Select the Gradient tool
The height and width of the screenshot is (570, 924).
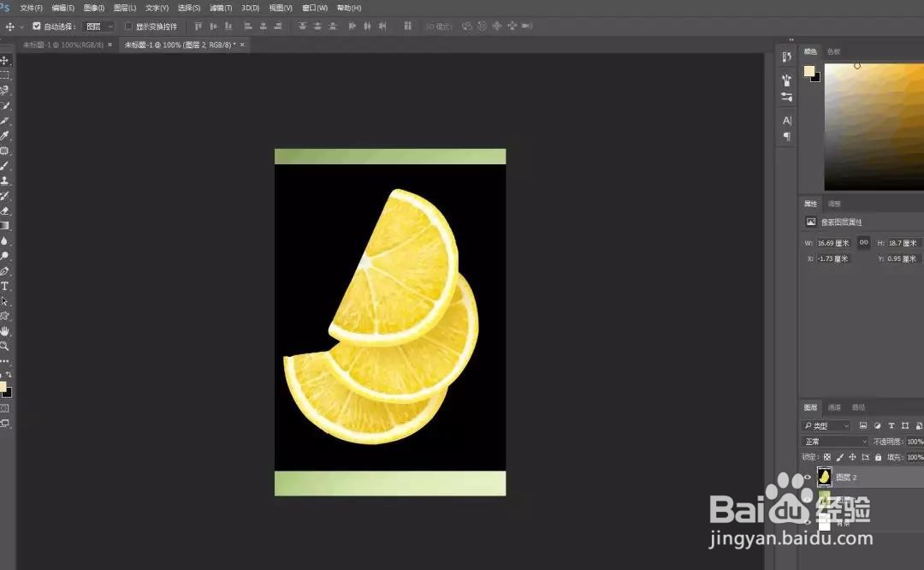point(5,226)
